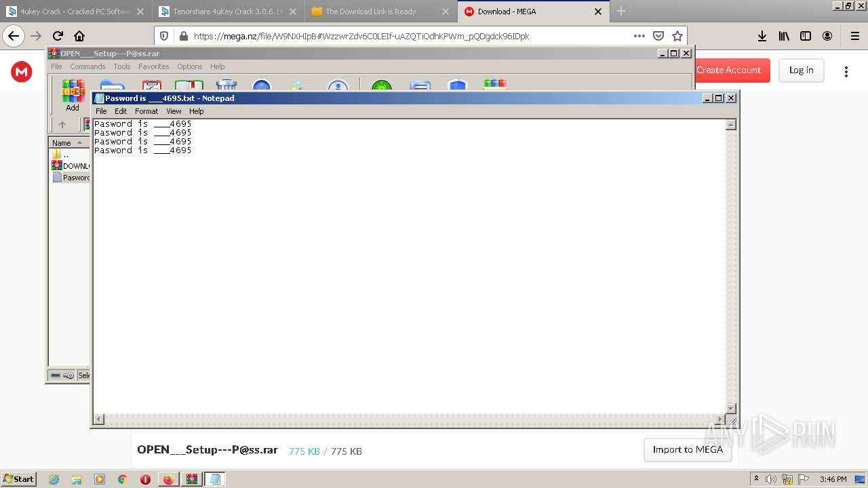868x488 pixels.
Task: Switch to Firefox taskbar button
Action: [168, 479]
